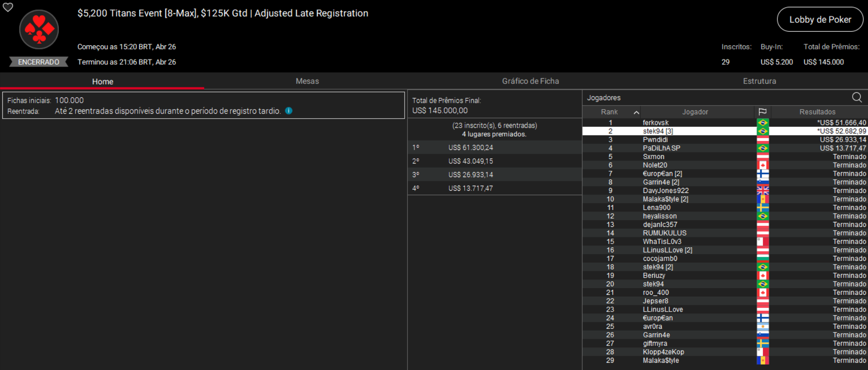Click the 4º prize US$ 13.717,47 row
Image resolution: width=868 pixels, height=370 pixels.
point(495,188)
